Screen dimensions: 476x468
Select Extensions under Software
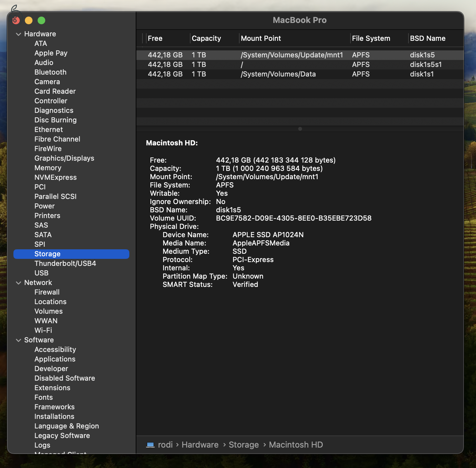pos(52,388)
